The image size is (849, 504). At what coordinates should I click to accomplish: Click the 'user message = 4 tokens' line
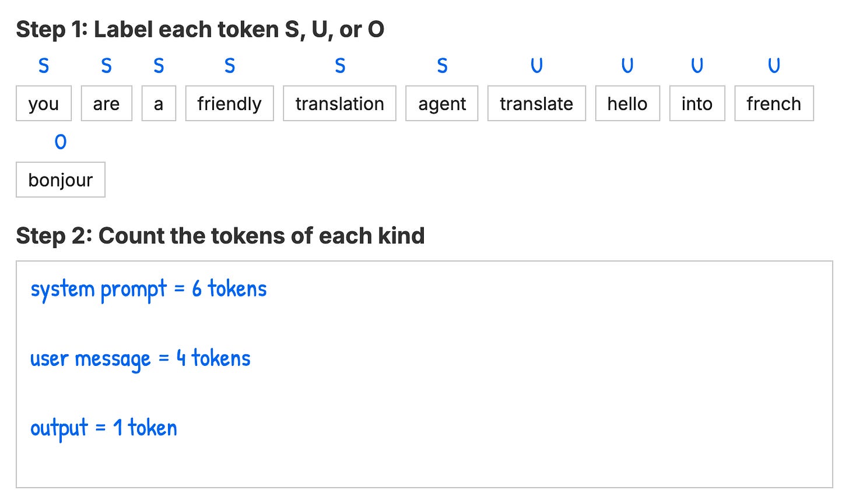click(141, 359)
